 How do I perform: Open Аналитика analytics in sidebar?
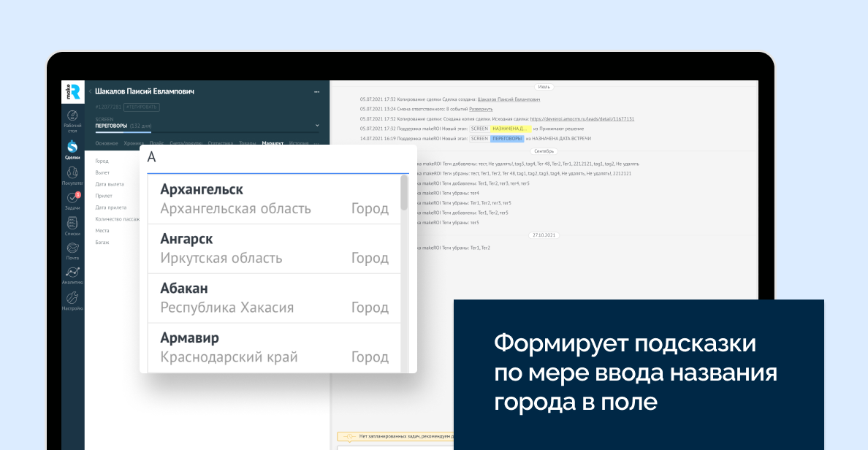[x=72, y=275]
